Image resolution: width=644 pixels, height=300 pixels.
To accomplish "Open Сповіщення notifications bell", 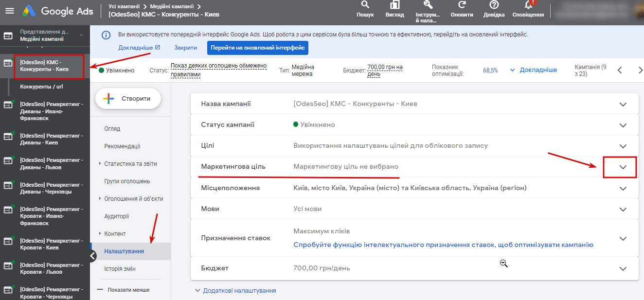I will (x=528, y=5).
